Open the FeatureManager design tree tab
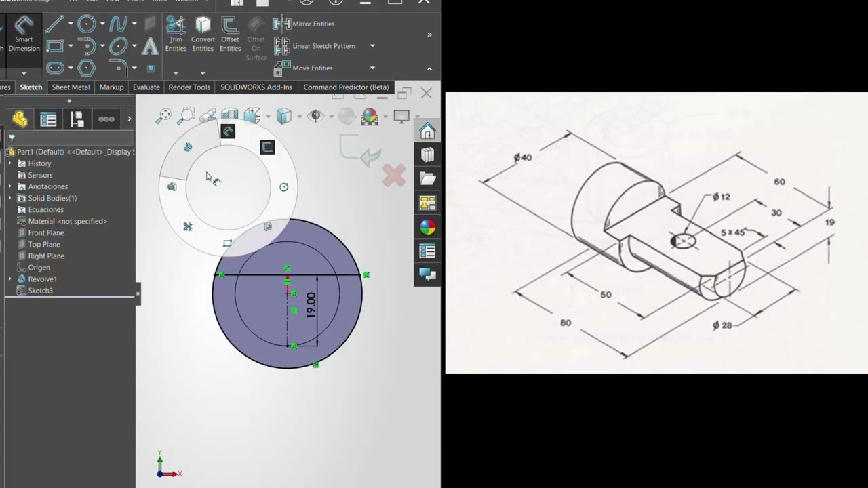 click(x=20, y=119)
